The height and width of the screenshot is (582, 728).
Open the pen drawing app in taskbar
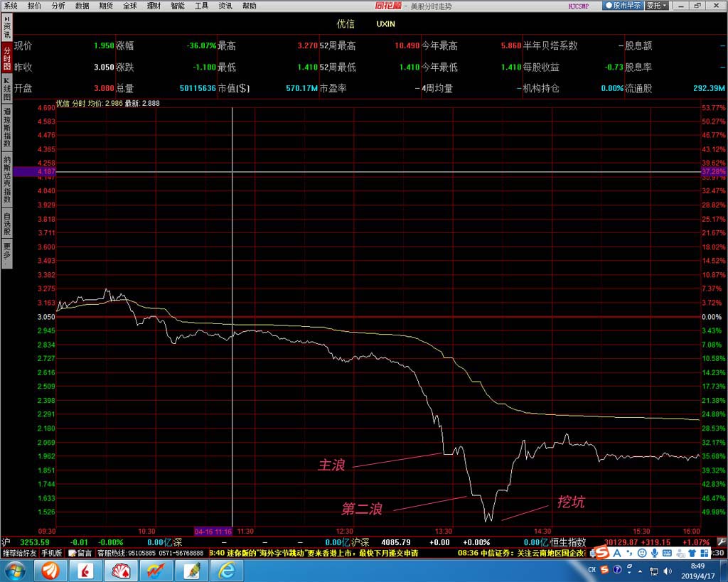192,571
